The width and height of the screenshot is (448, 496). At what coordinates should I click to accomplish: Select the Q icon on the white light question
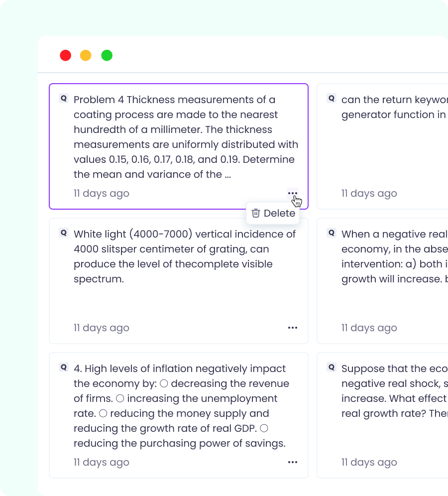[63, 233]
